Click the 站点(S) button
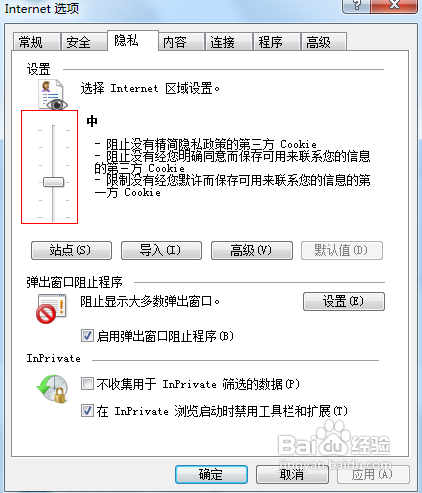Viewport: 422px width, 493px height. point(71,250)
